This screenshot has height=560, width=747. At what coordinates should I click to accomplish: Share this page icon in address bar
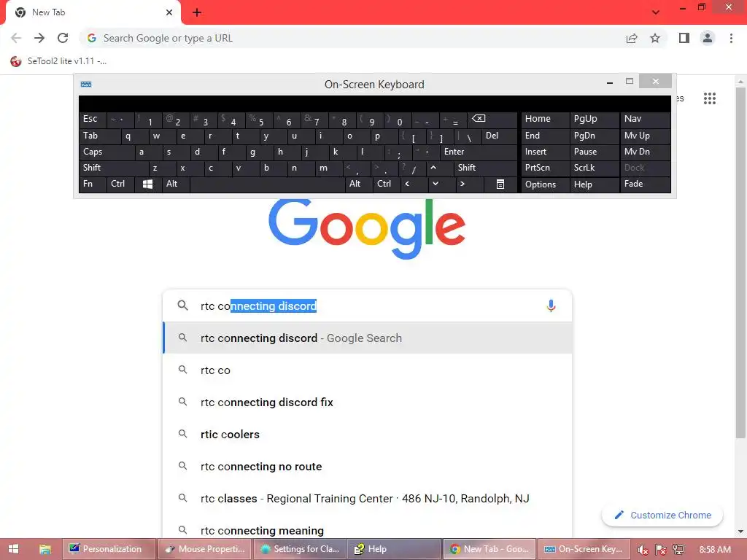(x=632, y=38)
